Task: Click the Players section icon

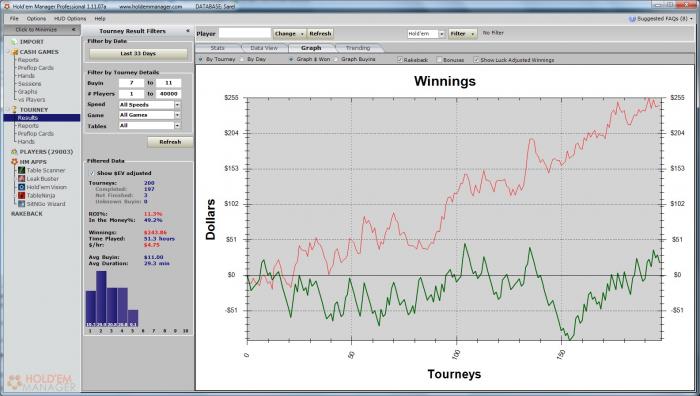Action: [14, 152]
